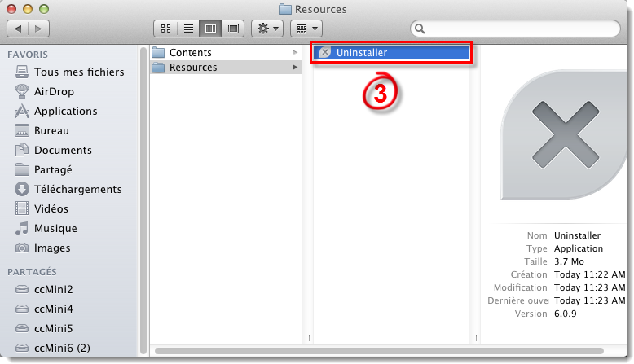634x364 pixels.
Task: Click the Spotlight search field
Action: click(x=515, y=29)
